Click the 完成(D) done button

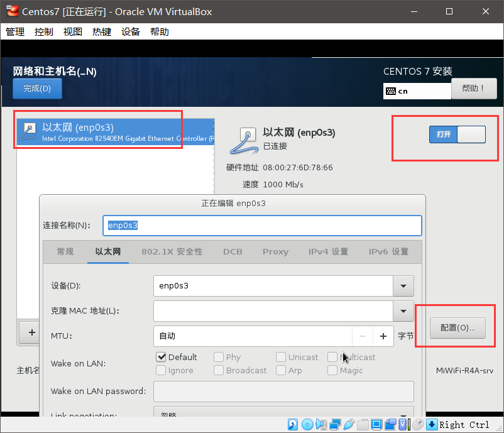coord(37,89)
